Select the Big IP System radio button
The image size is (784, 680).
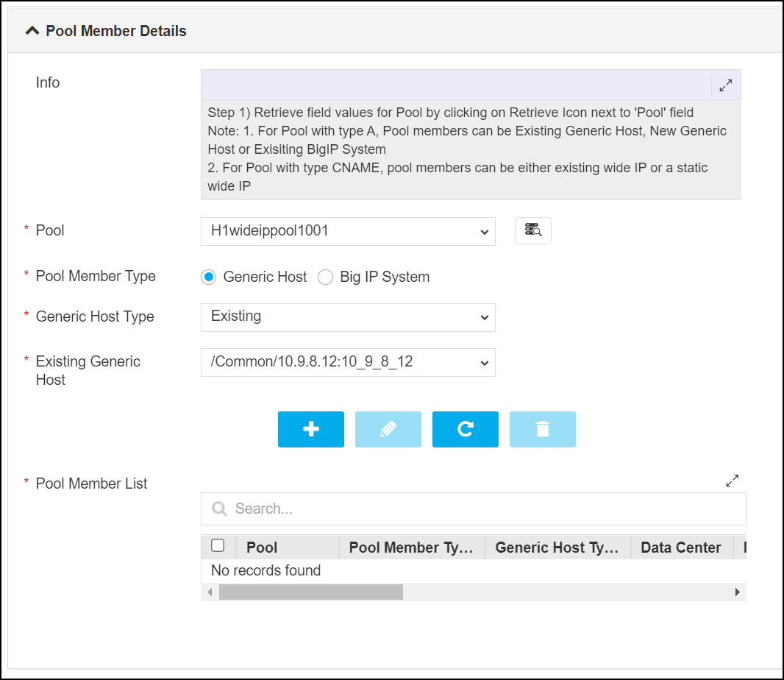325,277
